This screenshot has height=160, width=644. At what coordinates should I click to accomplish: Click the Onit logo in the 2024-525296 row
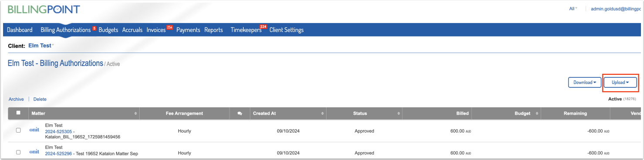click(34, 152)
